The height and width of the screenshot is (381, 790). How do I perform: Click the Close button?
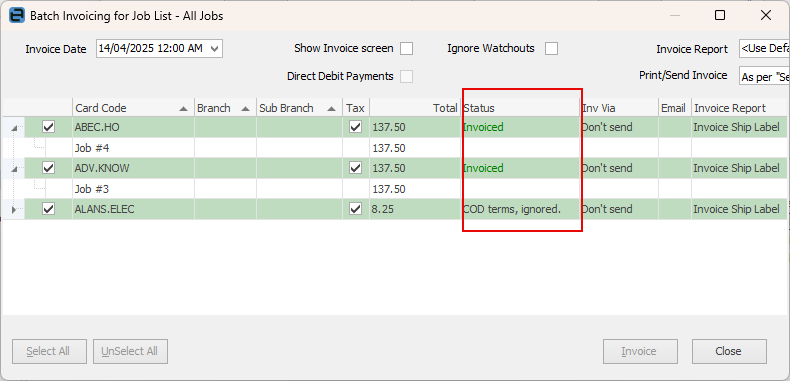tap(729, 351)
